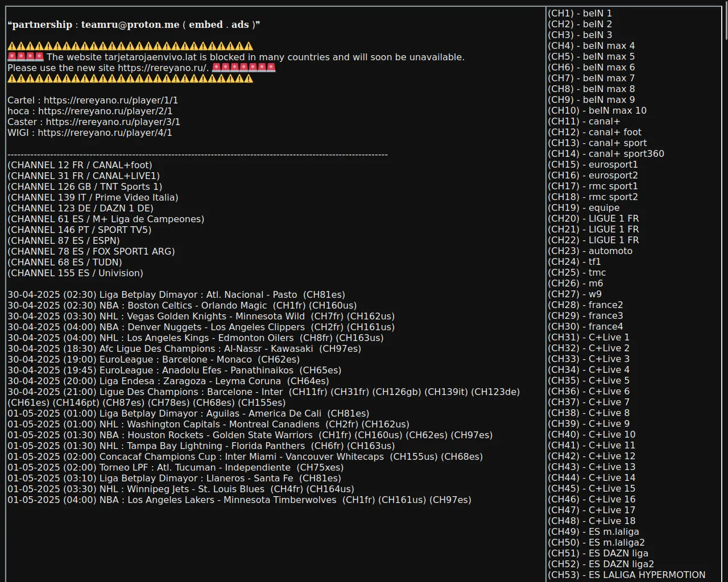Open the Cartel player link
This screenshot has width=728, height=582.
(x=110, y=101)
